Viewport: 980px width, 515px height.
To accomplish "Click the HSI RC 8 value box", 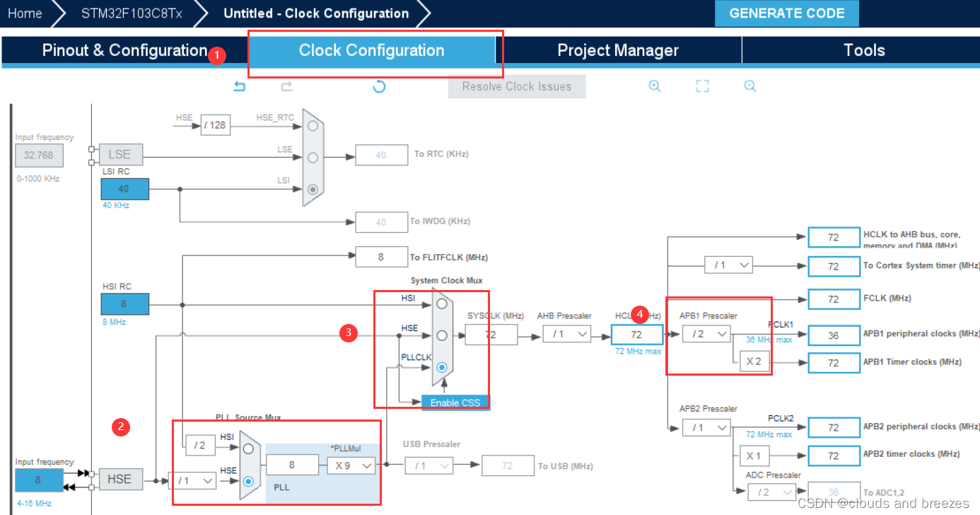I will pyautogui.click(x=124, y=305).
